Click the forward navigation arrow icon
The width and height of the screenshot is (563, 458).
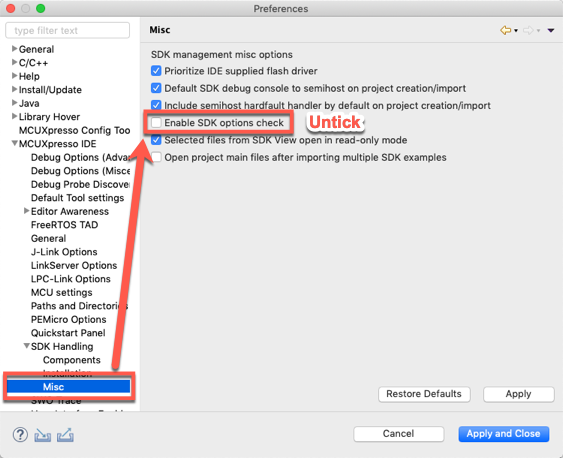(x=528, y=30)
